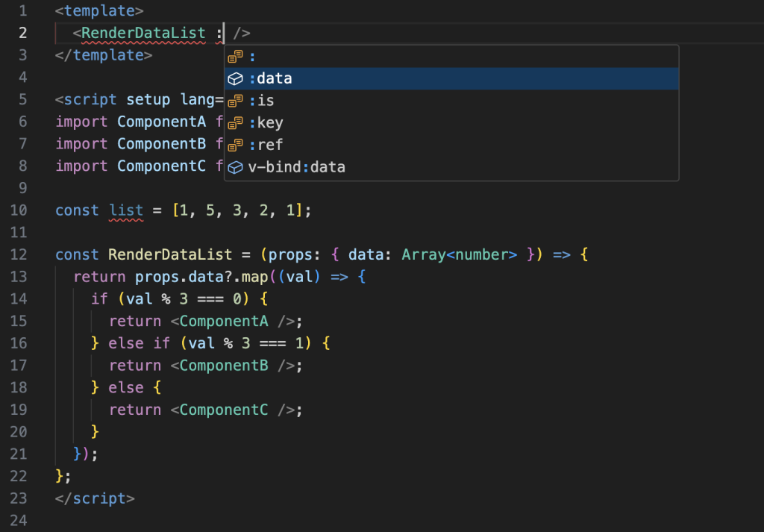Place cursor on the underlined list variable
This screenshot has height=532, width=764.
pos(126,210)
